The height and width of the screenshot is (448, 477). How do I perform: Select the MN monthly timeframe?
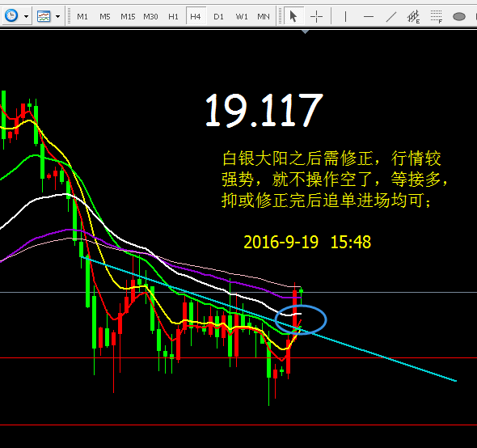(x=264, y=16)
